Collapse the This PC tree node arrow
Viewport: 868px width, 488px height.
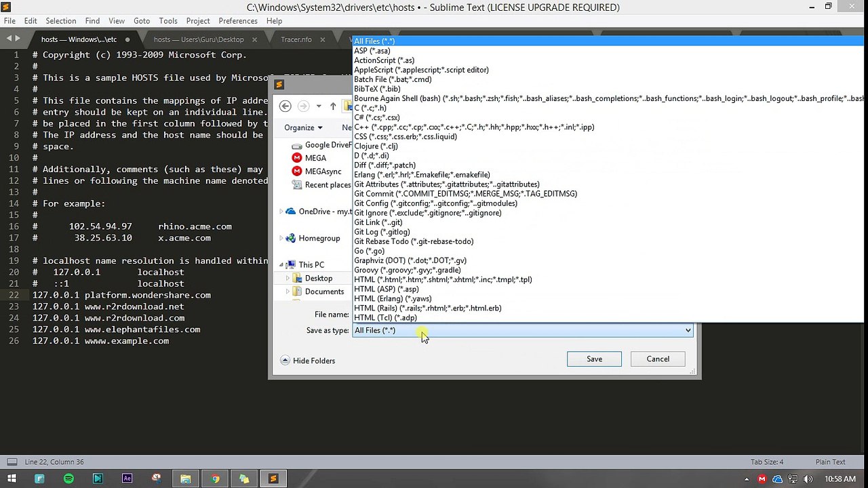[281, 265]
